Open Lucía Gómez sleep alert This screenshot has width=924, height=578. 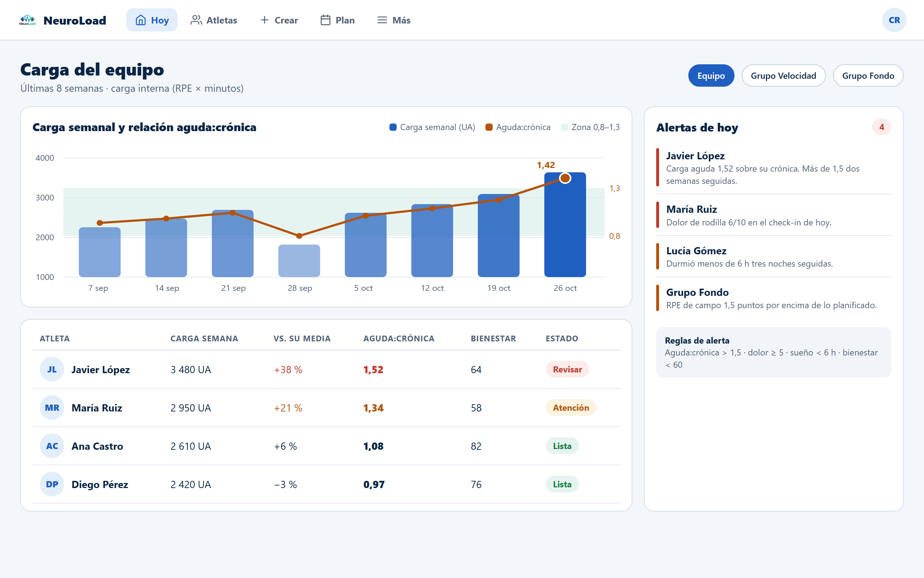pos(773,256)
